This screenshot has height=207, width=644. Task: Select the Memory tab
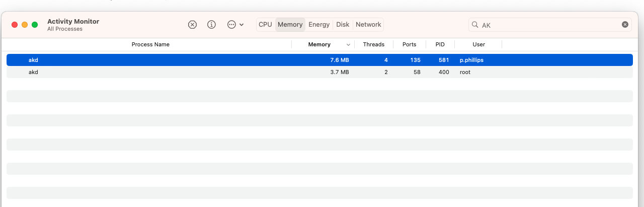[x=290, y=25]
